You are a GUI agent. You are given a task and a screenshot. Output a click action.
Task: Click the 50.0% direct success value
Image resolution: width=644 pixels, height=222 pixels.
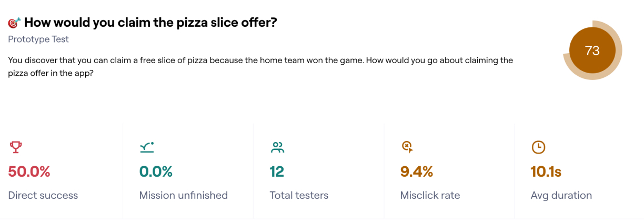29,171
